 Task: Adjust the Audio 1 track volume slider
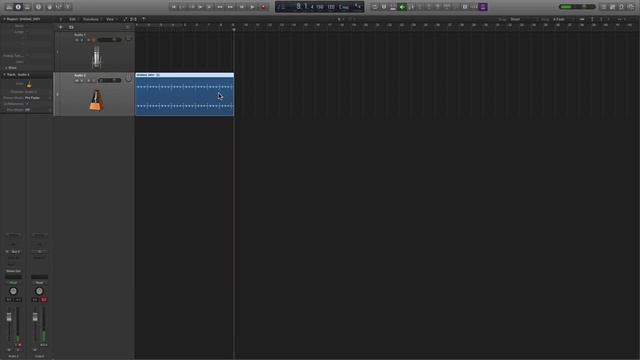[x=109, y=40]
